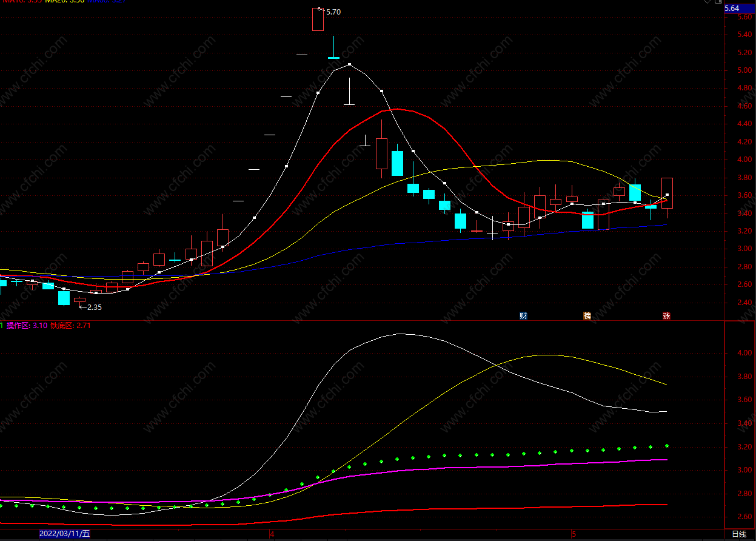Viewport: 756px width, 541px height.
Task: Click the 3.20 label on indicator axis
Action: [x=744, y=447]
